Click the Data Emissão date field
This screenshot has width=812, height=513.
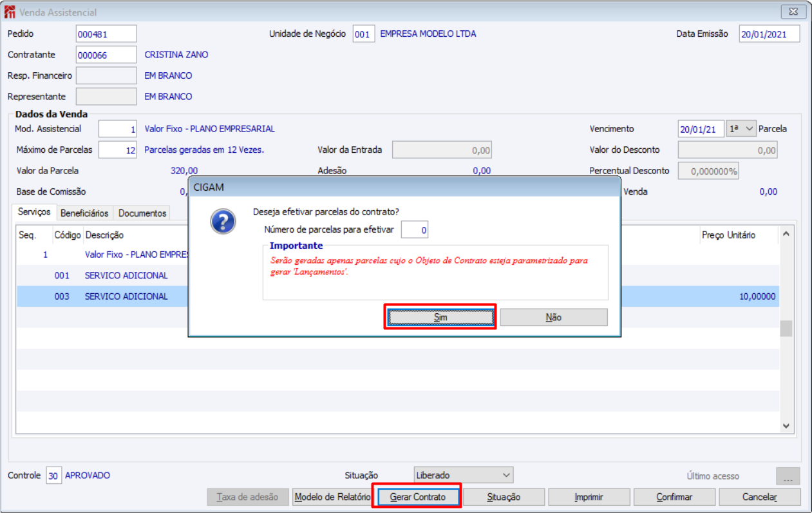[x=770, y=34]
